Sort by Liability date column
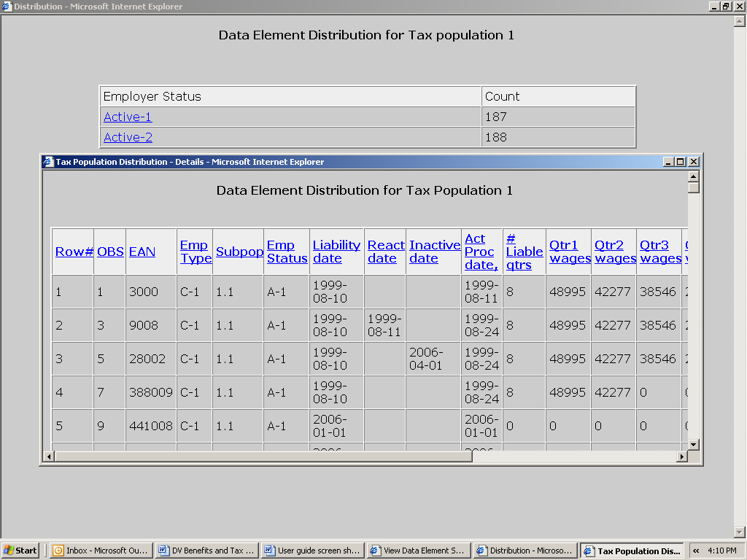747x560 pixels. click(x=336, y=252)
